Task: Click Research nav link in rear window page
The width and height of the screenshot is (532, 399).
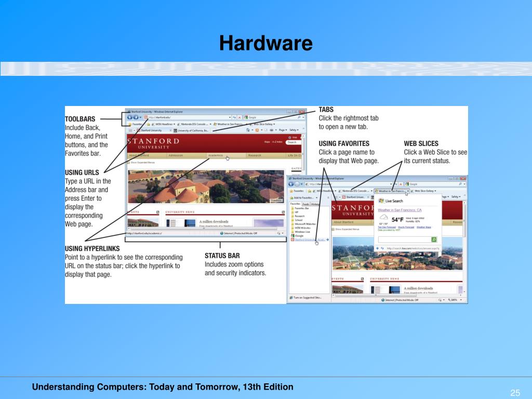Action: coord(255,155)
